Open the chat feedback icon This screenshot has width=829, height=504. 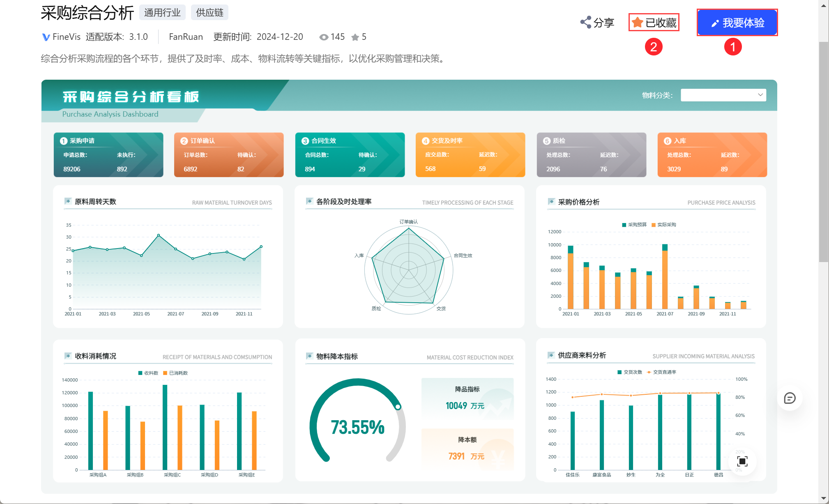790,398
